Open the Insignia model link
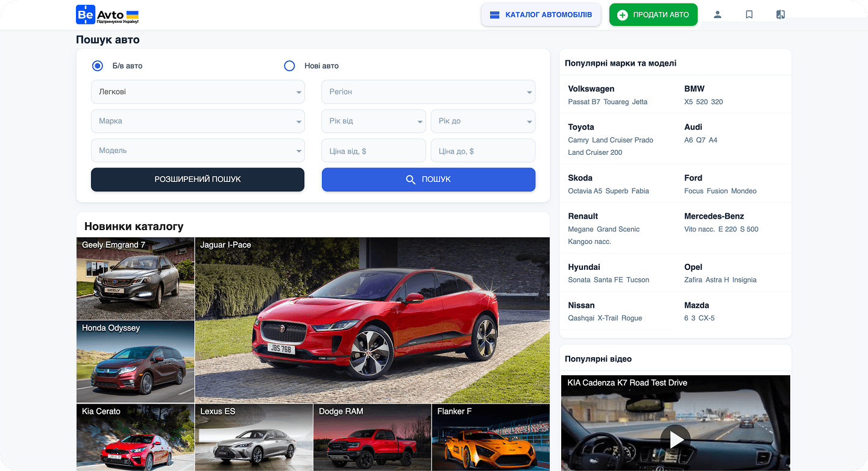This screenshot has height=471, width=868. click(x=744, y=280)
